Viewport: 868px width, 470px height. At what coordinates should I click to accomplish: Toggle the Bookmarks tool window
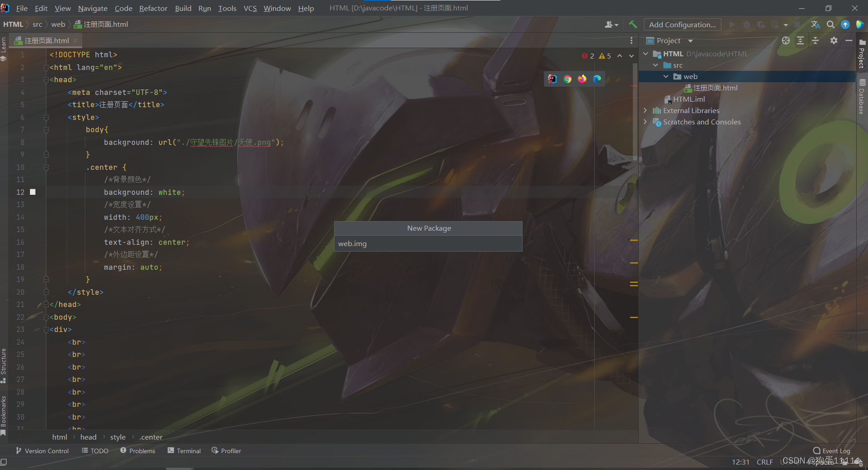click(4, 415)
